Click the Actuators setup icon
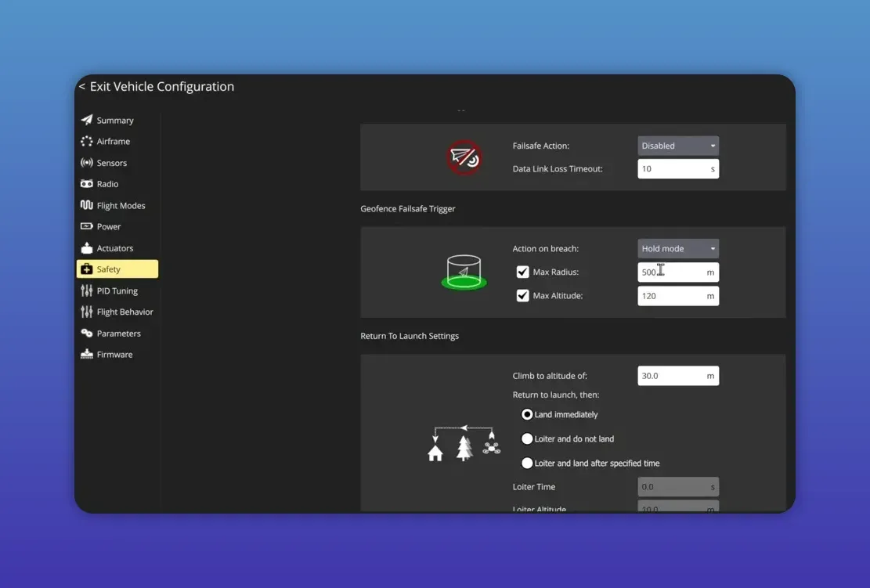The width and height of the screenshot is (870, 588). tap(88, 247)
